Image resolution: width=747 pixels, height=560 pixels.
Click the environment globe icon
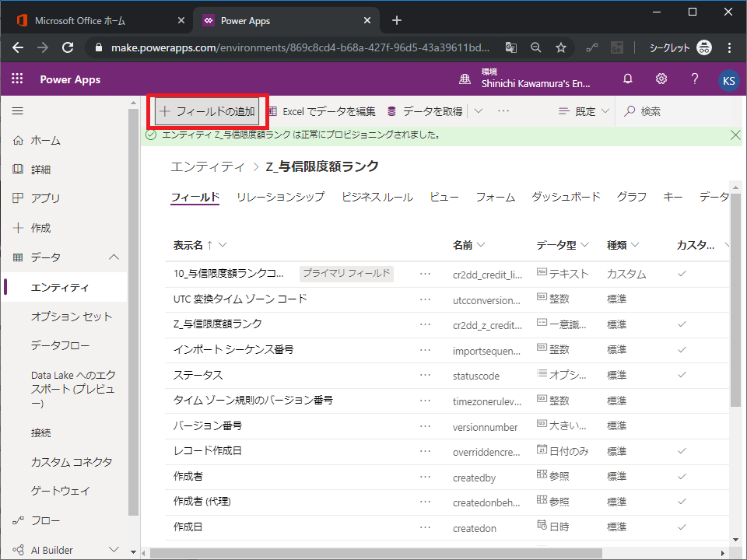[x=465, y=79]
